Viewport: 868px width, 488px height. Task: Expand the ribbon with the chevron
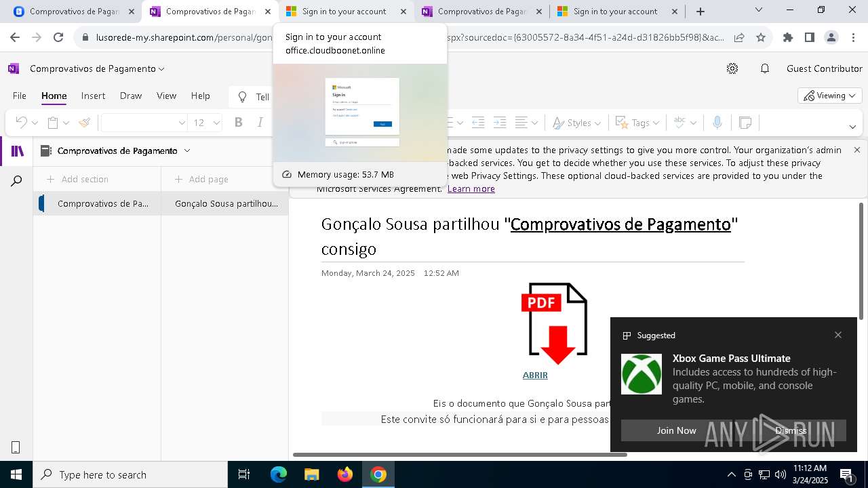(852, 127)
